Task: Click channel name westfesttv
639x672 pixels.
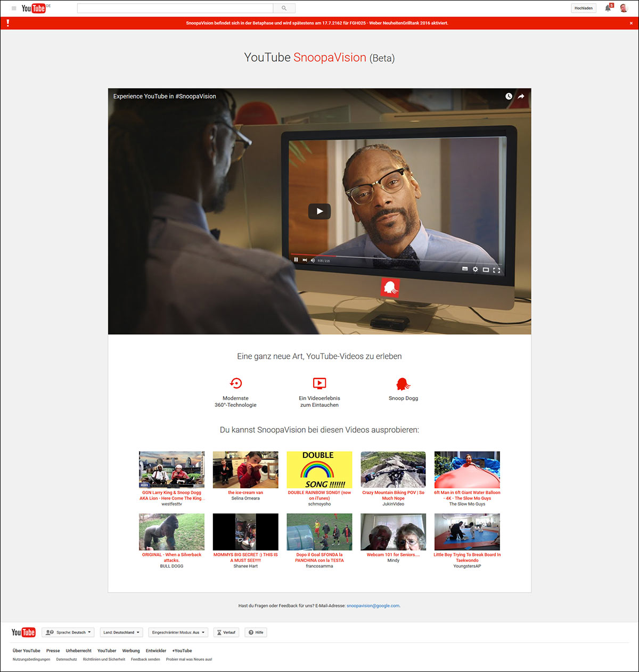Action: (171, 504)
